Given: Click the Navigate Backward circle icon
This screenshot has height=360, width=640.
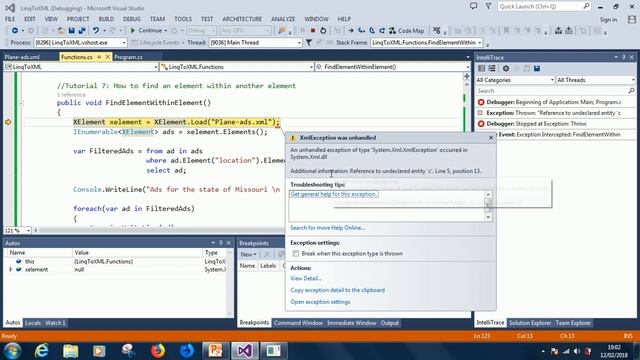Looking at the screenshot, I should pos(15,31).
